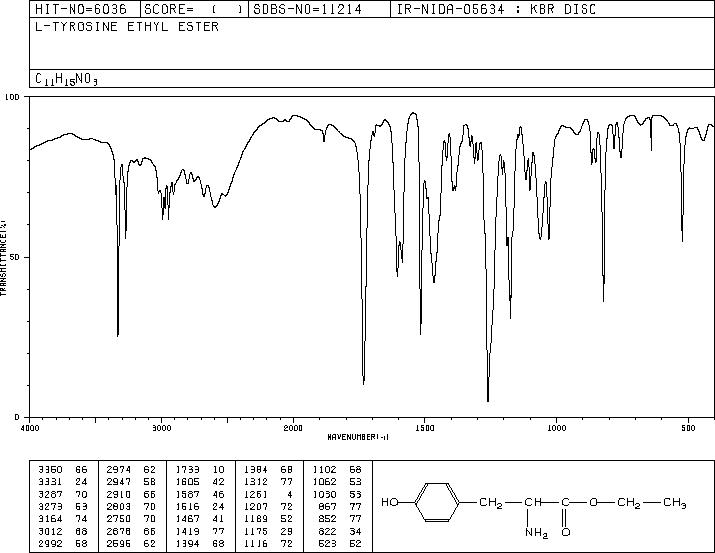Click the 2000 tick label on x-axis
Image resolution: width=715 pixels, height=553 pixels.
[x=293, y=428]
